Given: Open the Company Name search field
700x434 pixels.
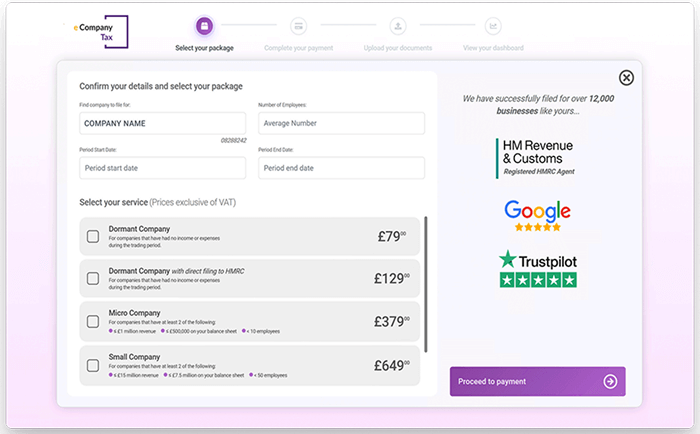Looking at the screenshot, I should (162, 123).
